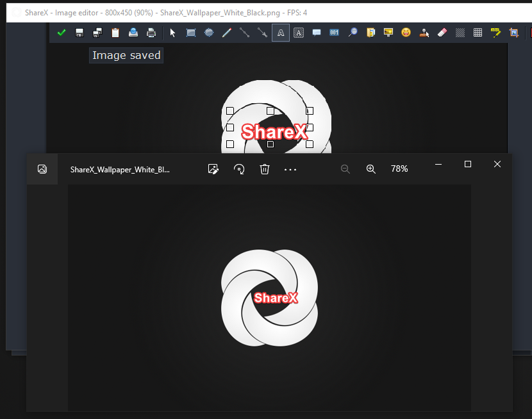Delete the image with trash icon
This screenshot has height=419, width=532.
tap(265, 169)
